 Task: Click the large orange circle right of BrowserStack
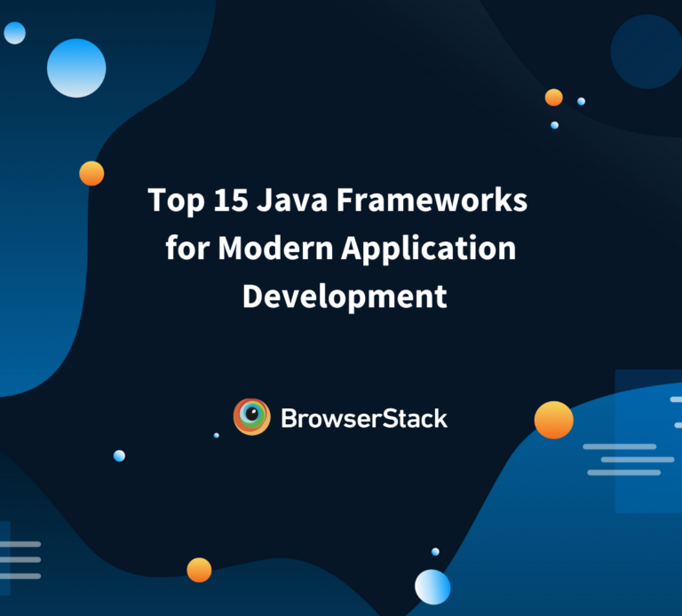pos(553,420)
